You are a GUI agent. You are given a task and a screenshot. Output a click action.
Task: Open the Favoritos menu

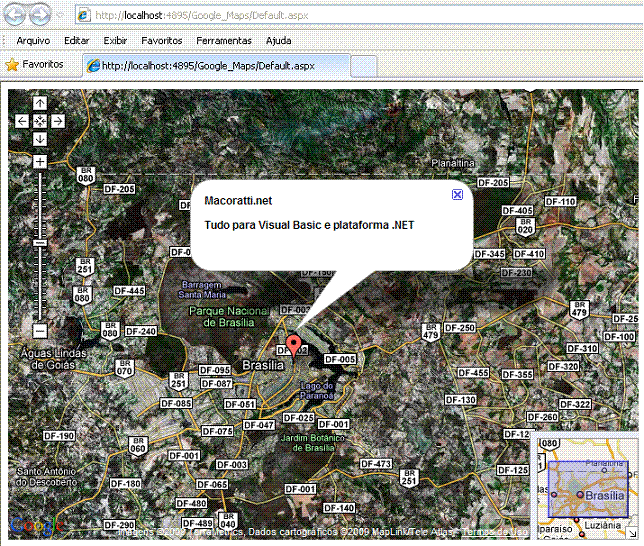click(161, 41)
